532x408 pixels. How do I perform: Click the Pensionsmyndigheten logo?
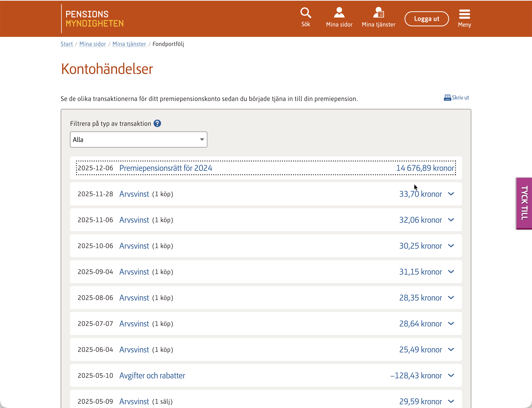coord(94,19)
